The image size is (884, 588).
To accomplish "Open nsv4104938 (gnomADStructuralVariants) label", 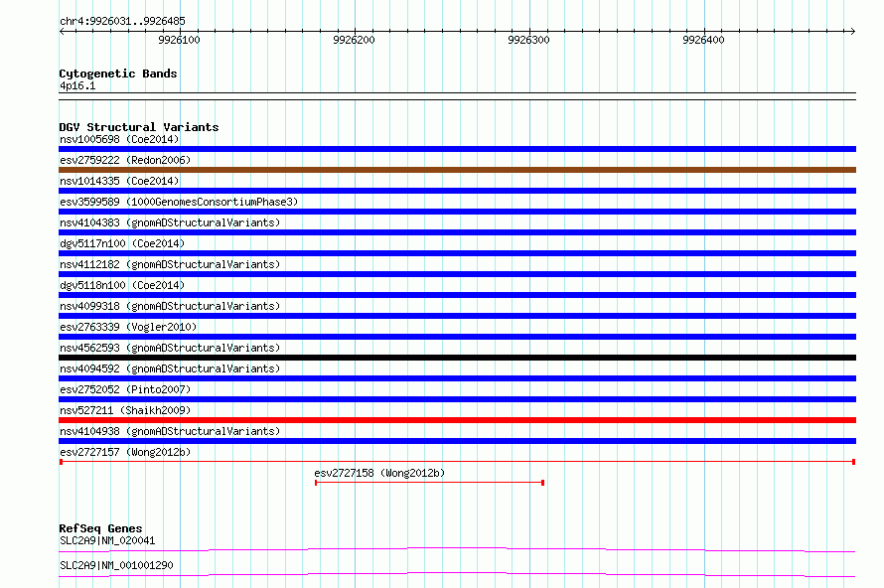I will click(x=170, y=431).
